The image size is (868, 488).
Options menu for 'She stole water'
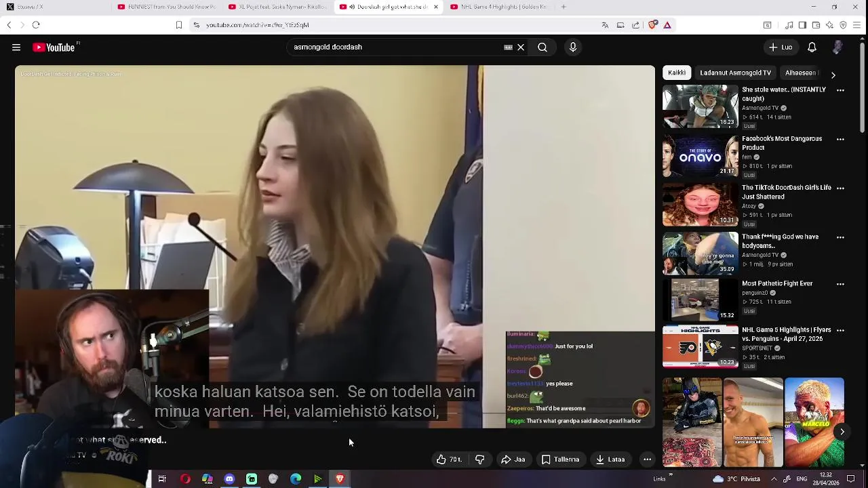[x=840, y=90]
